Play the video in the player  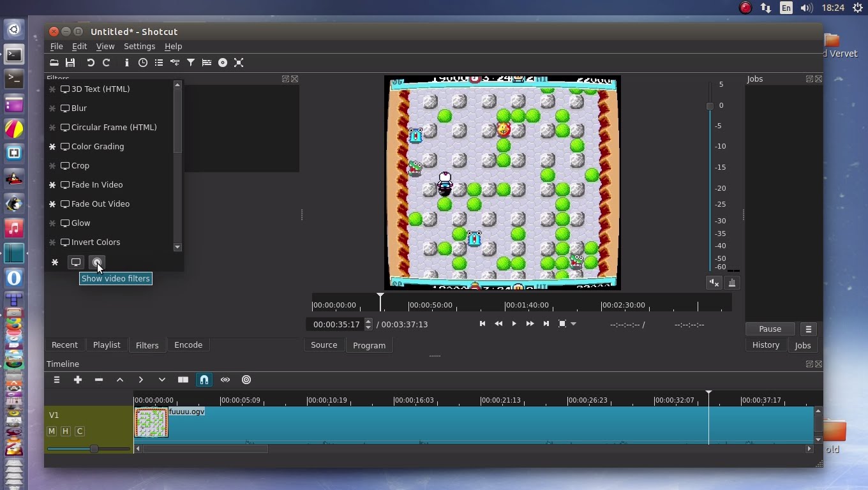(514, 324)
